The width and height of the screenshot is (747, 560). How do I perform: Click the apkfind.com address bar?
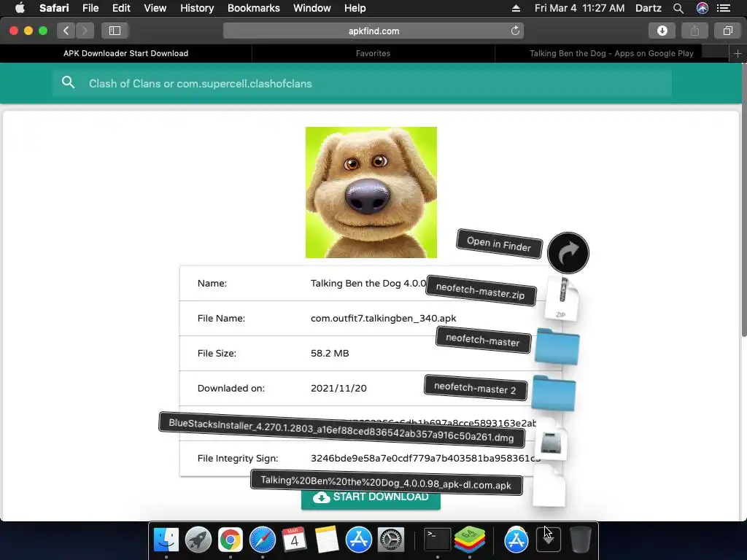373,31
